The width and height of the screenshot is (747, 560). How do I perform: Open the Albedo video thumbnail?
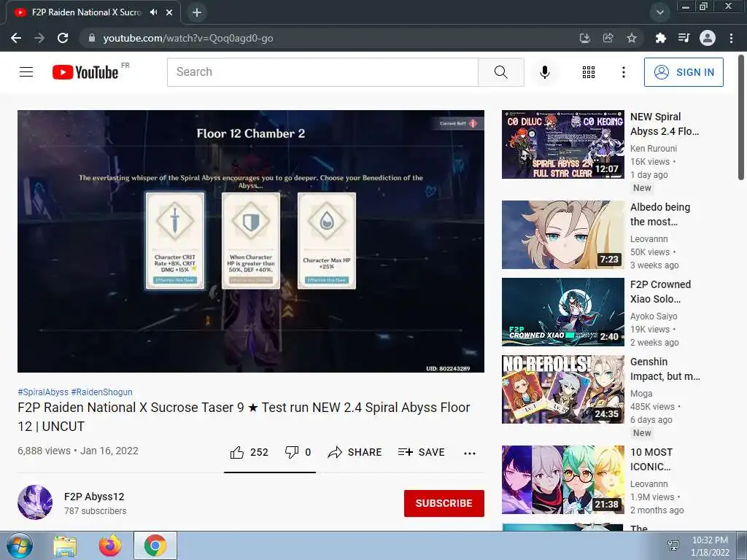(x=562, y=235)
